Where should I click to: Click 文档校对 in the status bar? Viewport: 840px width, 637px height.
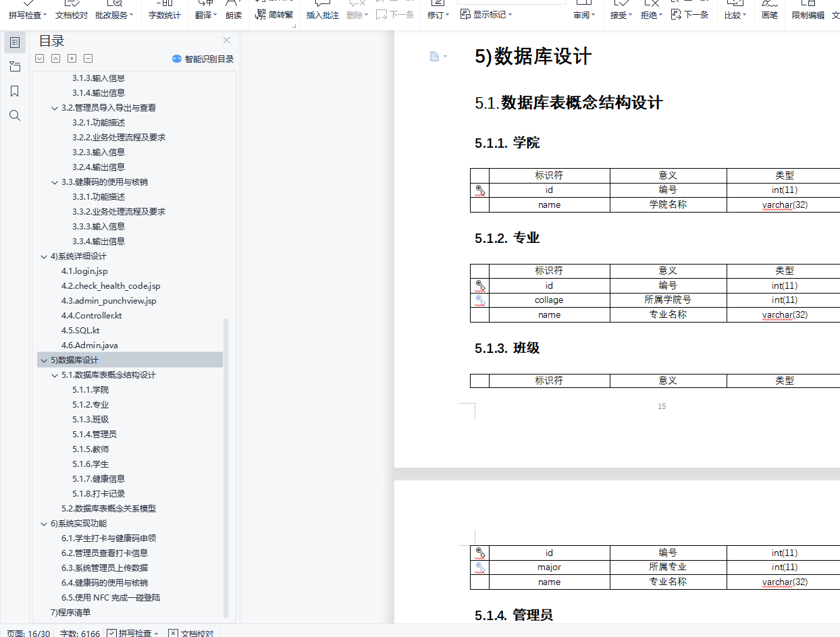(x=191, y=633)
